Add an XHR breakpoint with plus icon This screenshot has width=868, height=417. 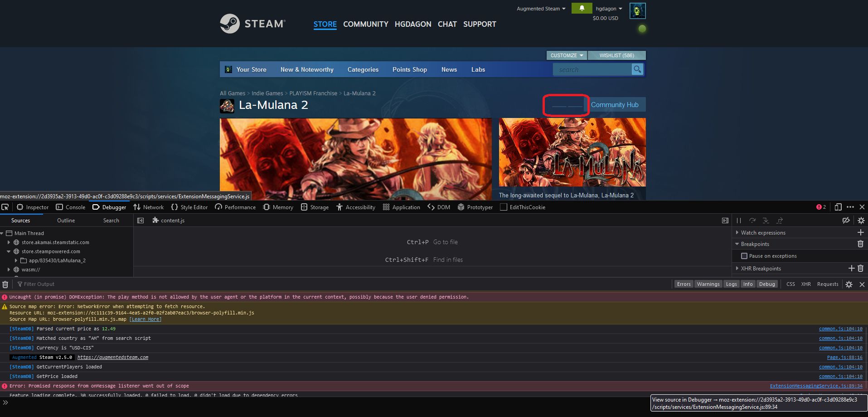coord(851,268)
